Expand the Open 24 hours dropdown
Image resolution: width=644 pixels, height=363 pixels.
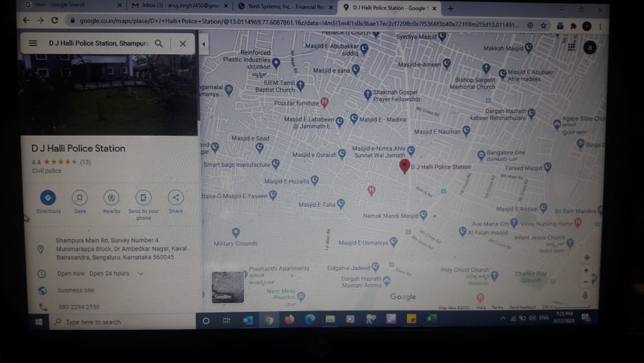point(140,274)
